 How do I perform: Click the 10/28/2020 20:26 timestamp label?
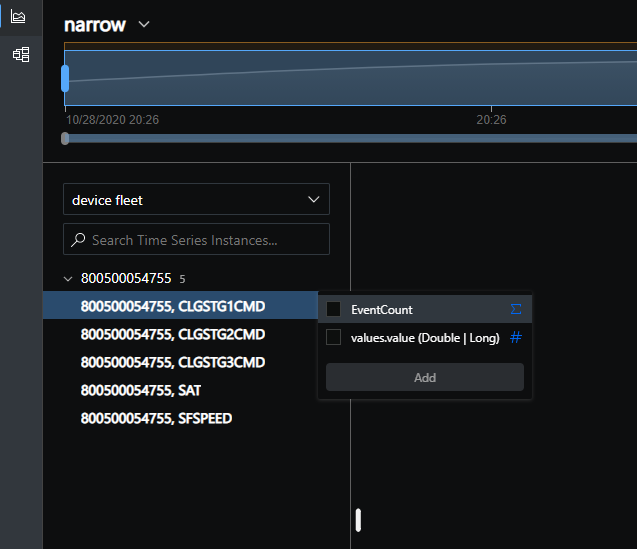pos(113,120)
